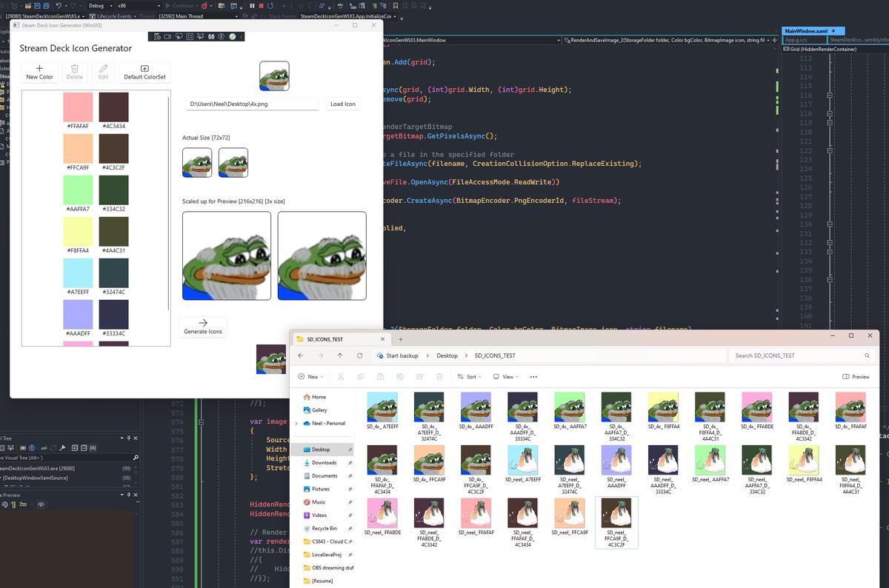889x588 pixels.
Task: Select the #AAFFA7 green color swatch
Action: 78,190
